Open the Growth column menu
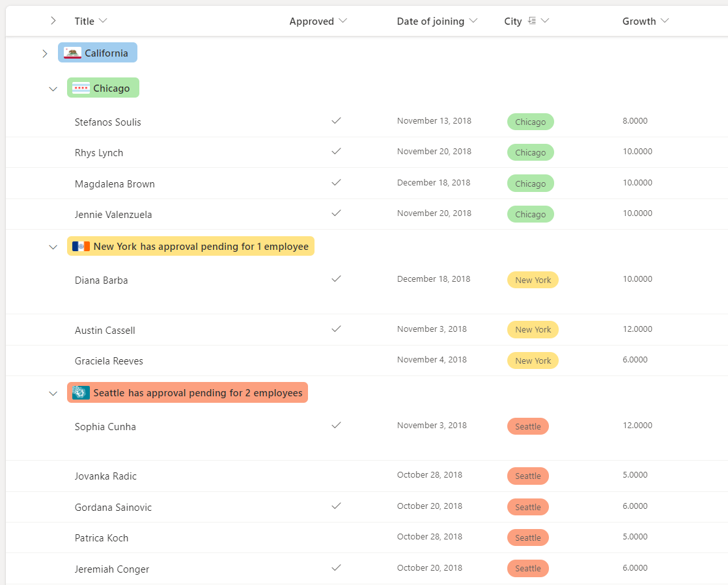Image resolution: width=728 pixels, height=585 pixels. click(x=665, y=21)
